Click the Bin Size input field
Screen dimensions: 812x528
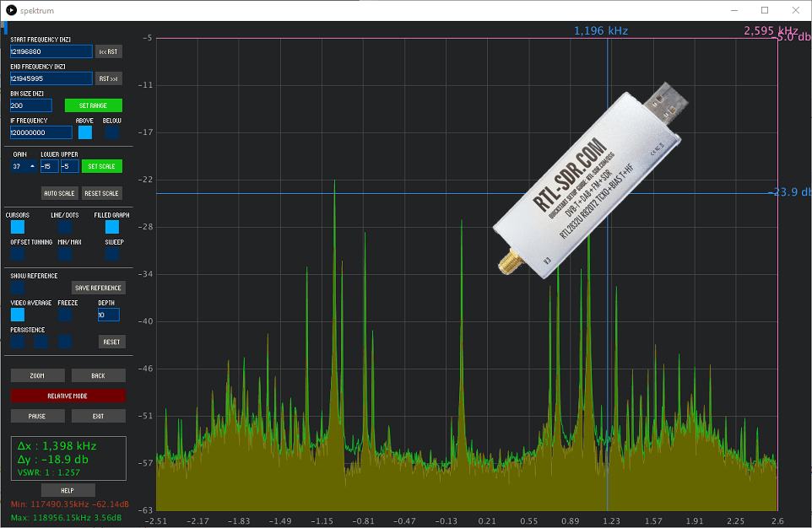click(x=31, y=105)
